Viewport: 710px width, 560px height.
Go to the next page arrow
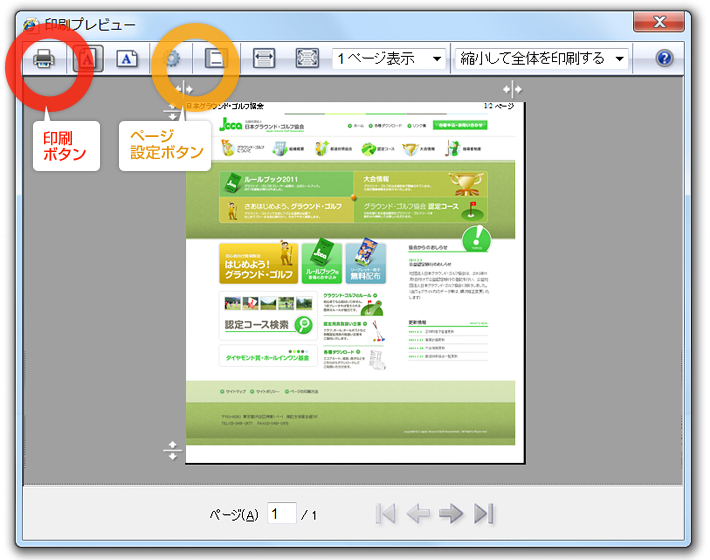click(451, 514)
